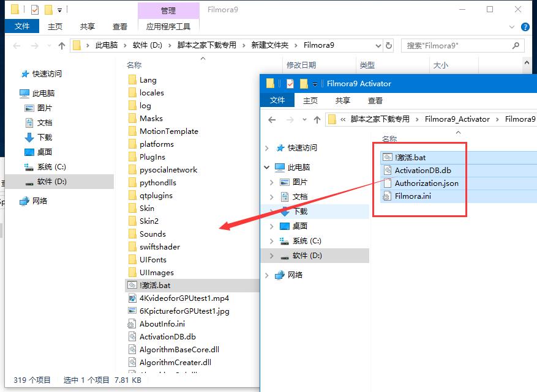537x392 pixels.
Task: Open the 主页 tab in Filmora9 window
Action: point(54,26)
